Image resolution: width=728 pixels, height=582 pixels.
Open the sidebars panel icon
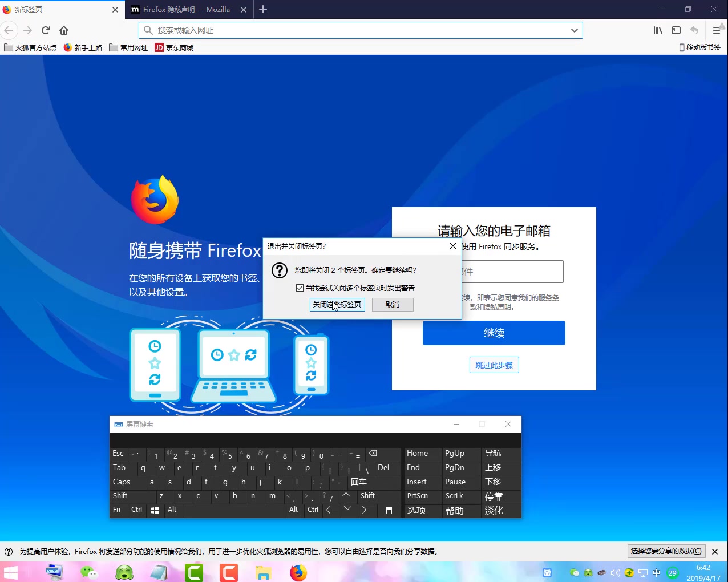pyautogui.click(x=676, y=30)
